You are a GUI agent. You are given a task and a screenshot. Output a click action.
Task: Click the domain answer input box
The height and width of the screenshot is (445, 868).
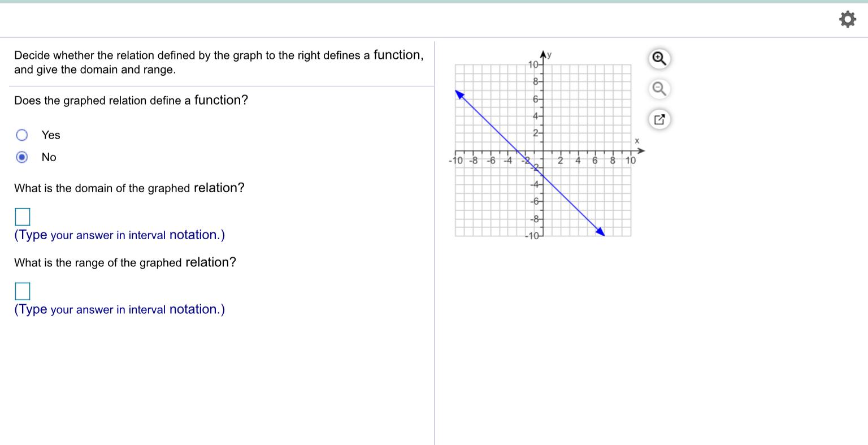click(x=22, y=217)
